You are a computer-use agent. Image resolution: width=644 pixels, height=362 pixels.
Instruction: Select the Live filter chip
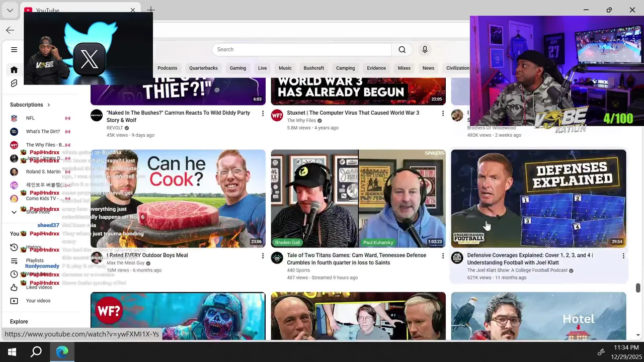pyautogui.click(x=262, y=68)
